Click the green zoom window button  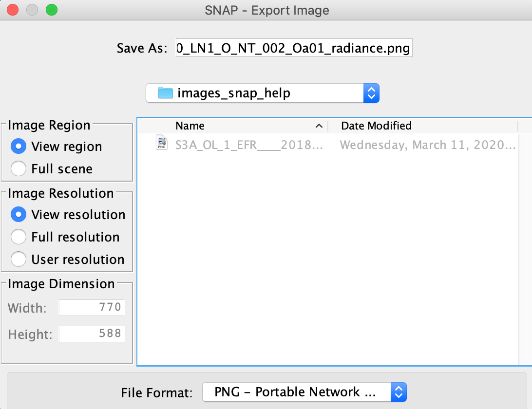coord(51,10)
